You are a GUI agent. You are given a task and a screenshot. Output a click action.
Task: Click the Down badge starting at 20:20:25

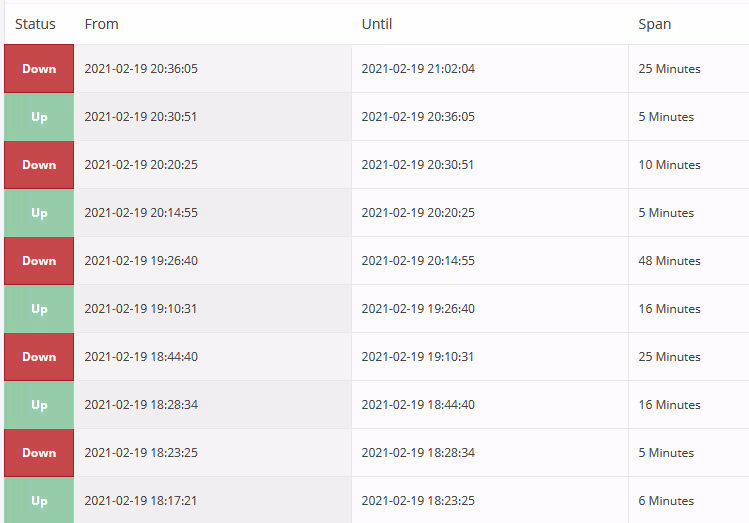[x=39, y=165]
